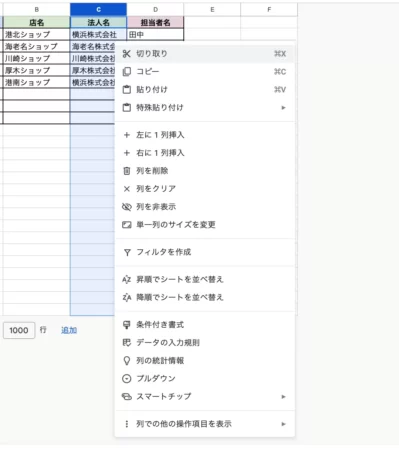Select 左に1列挿入 menu entry
The width and height of the screenshot is (399, 450).
click(x=205, y=135)
